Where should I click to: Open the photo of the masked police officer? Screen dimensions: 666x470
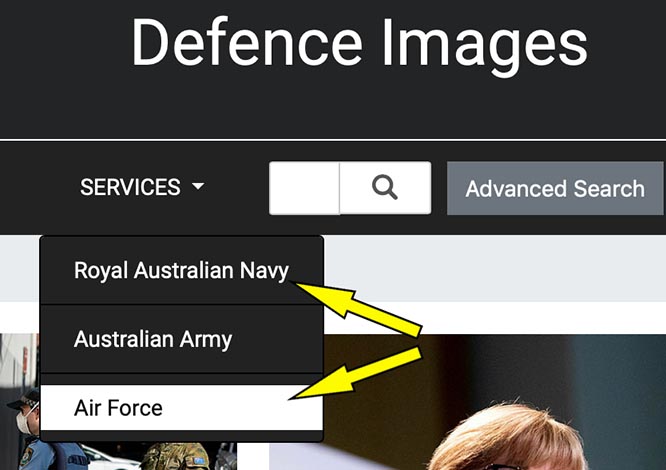(x=119, y=454)
